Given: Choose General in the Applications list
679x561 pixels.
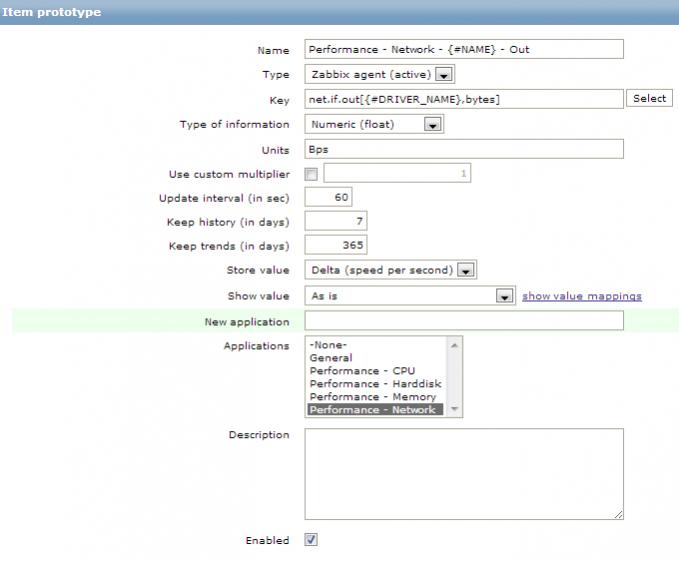Looking at the screenshot, I should coord(331,358).
